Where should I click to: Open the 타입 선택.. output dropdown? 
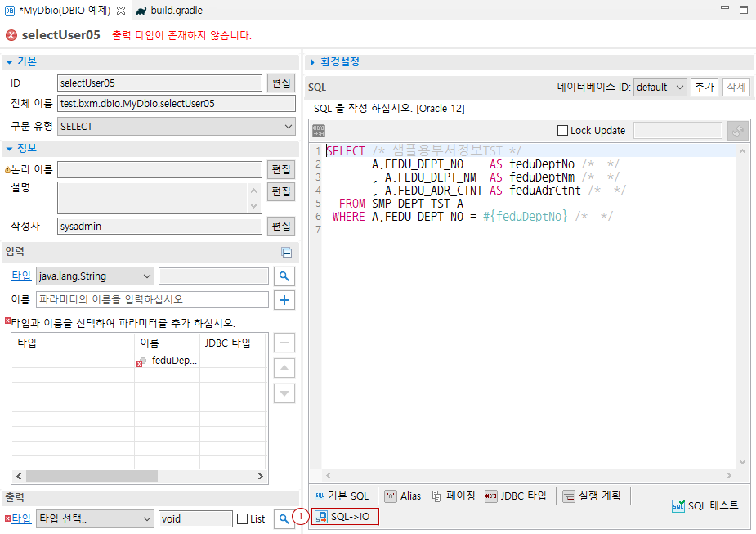coord(95,519)
